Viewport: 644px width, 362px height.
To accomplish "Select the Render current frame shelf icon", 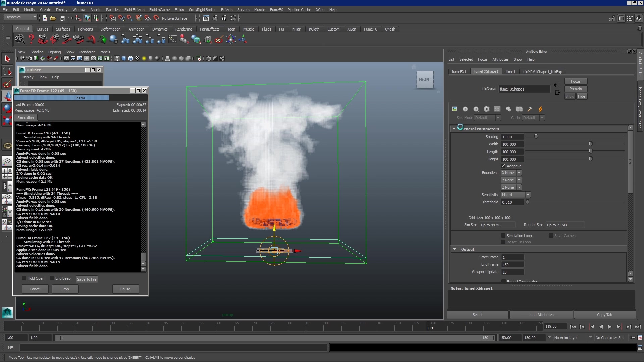I will pyautogui.click(x=215, y=18).
